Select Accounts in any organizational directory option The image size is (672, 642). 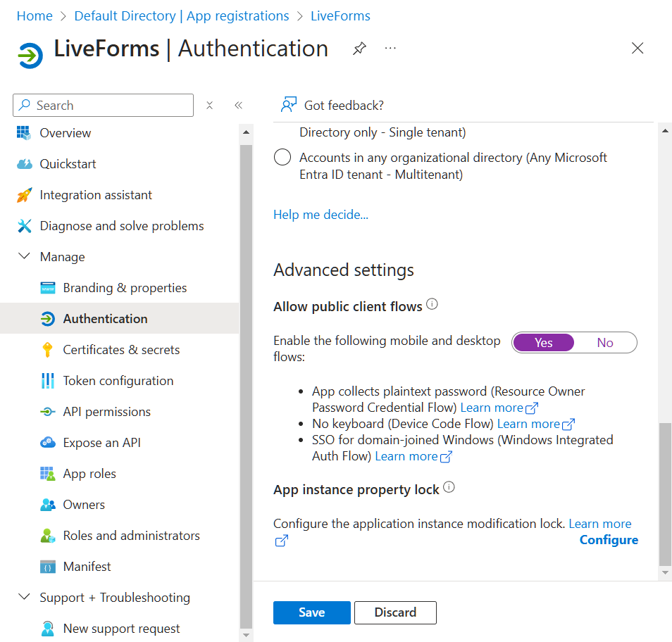(282, 158)
